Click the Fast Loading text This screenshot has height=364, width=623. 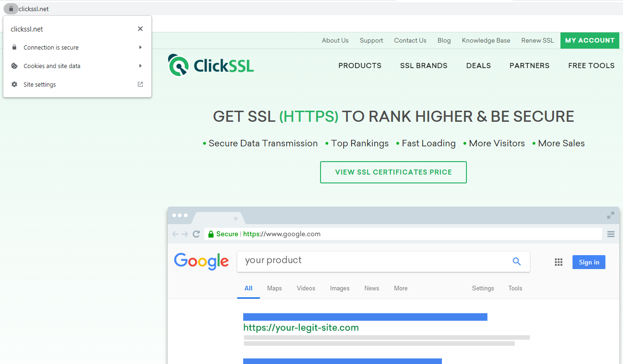tap(428, 144)
